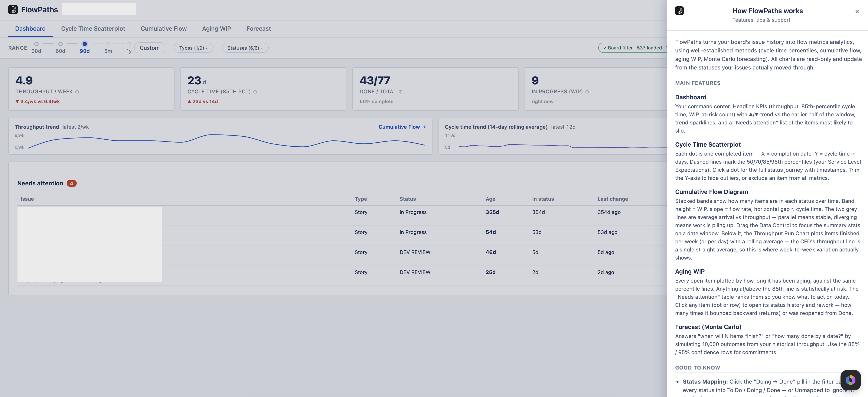868x397 pixels.
Task: Click the Type column header
Action: coord(360,199)
